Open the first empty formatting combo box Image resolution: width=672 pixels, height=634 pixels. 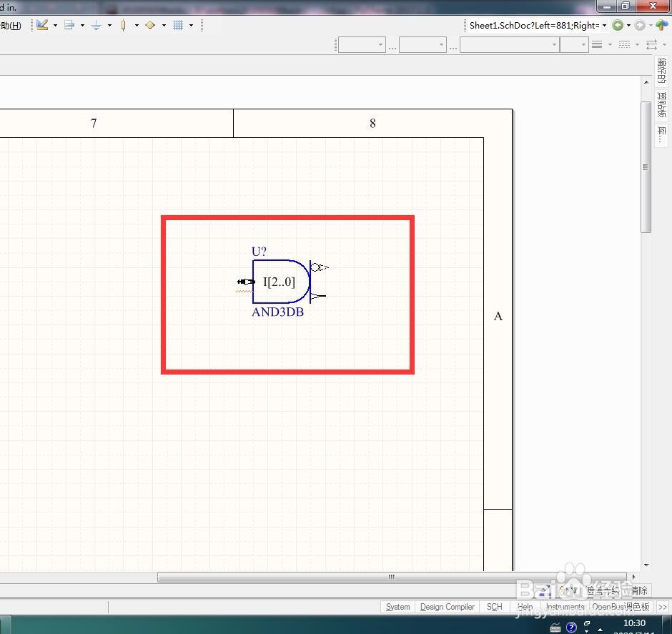(362, 44)
